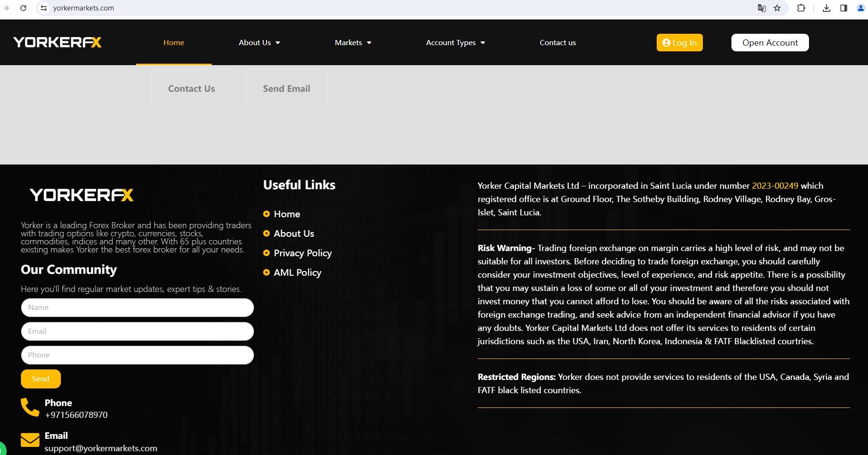Click the Send Email card button
This screenshot has height=455, width=868.
(x=286, y=88)
